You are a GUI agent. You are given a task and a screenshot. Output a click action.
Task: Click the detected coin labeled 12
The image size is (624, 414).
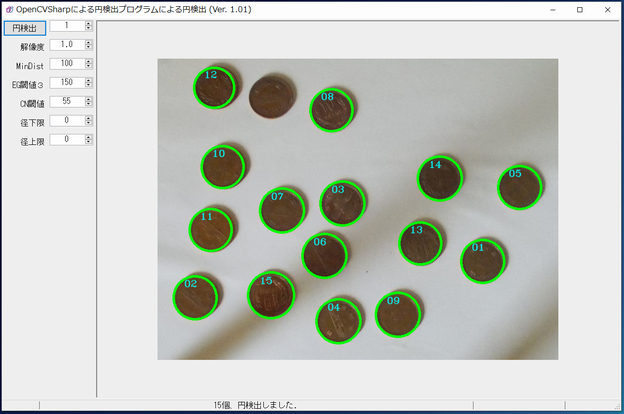click(214, 88)
